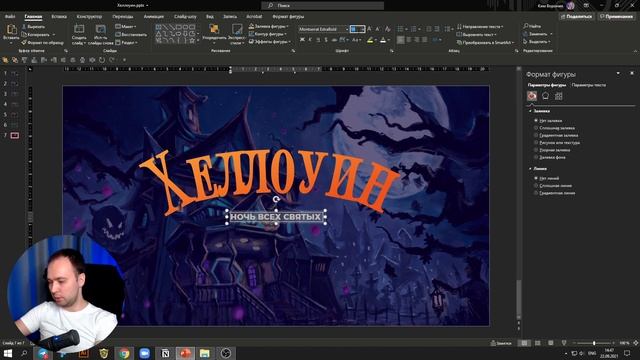Open the Раздел section dropdown

[x=127, y=42]
